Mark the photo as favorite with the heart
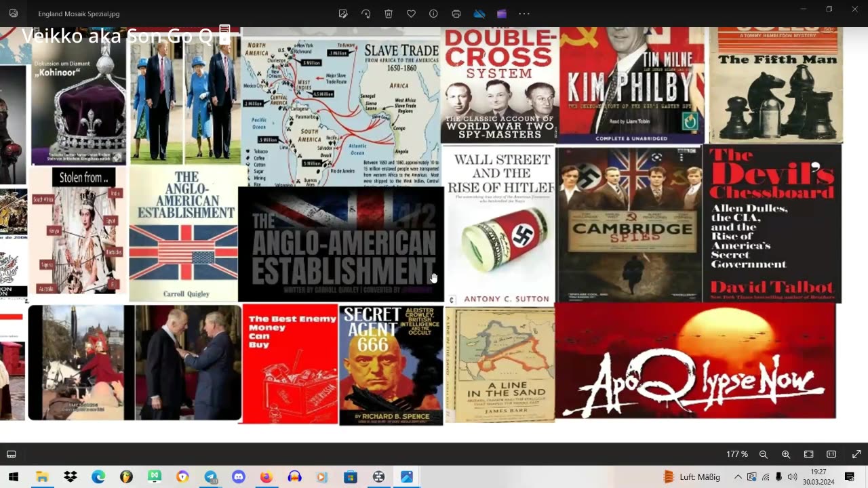This screenshot has width=868, height=488. tap(411, 14)
